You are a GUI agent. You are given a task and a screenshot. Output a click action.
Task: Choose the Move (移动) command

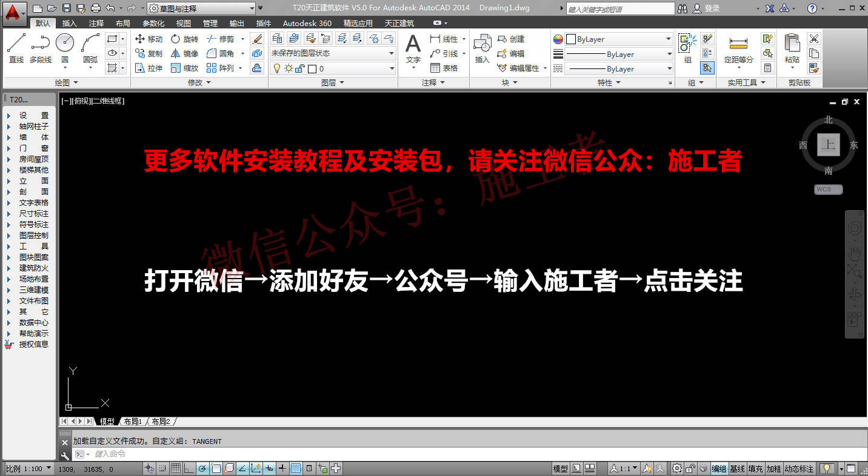pyautogui.click(x=149, y=39)
